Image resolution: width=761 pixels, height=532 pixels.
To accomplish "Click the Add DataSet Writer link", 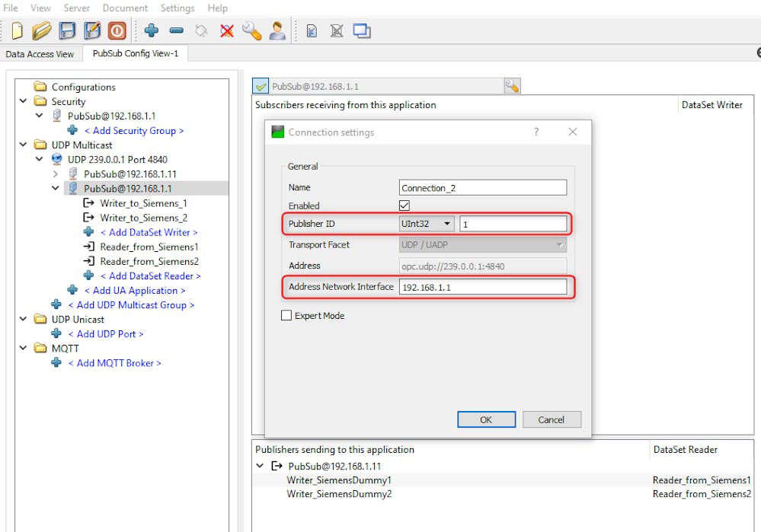I will 149,232.
